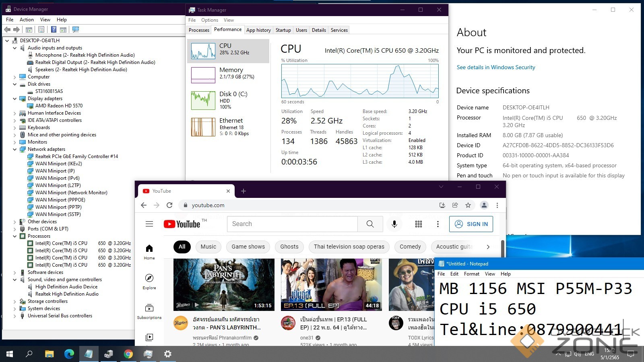
Task: Click the Explore compass icon in sidebar
Action: point(149,278)
